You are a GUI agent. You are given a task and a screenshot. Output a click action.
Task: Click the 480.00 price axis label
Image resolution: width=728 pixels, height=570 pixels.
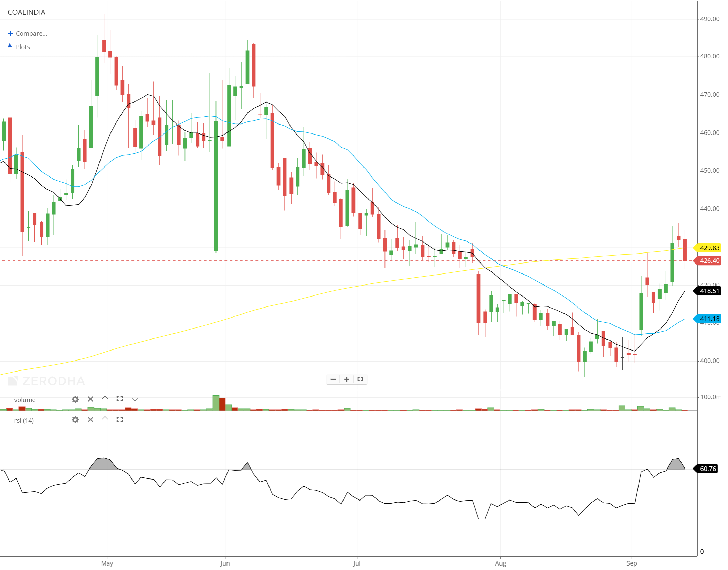(x=710, y=56)
